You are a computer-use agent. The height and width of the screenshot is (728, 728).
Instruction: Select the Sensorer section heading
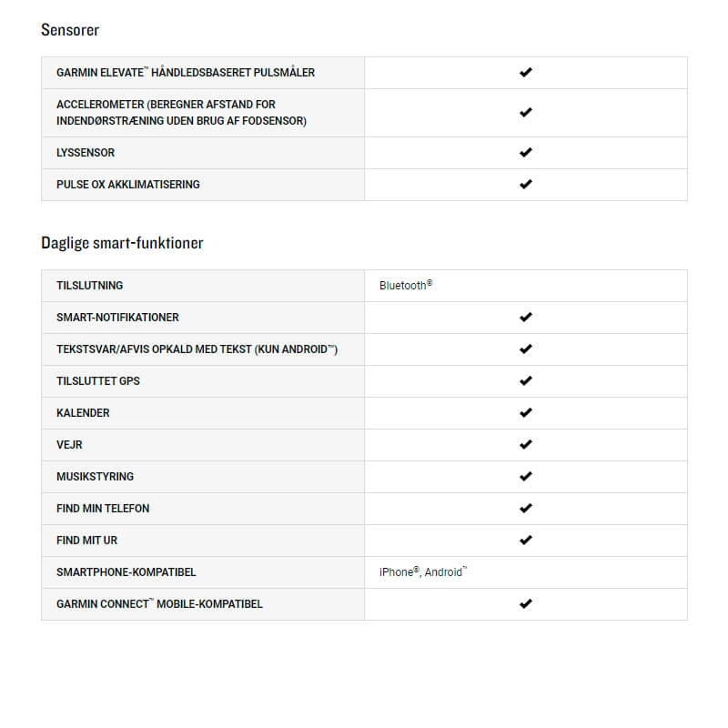(x=70, y=30)
